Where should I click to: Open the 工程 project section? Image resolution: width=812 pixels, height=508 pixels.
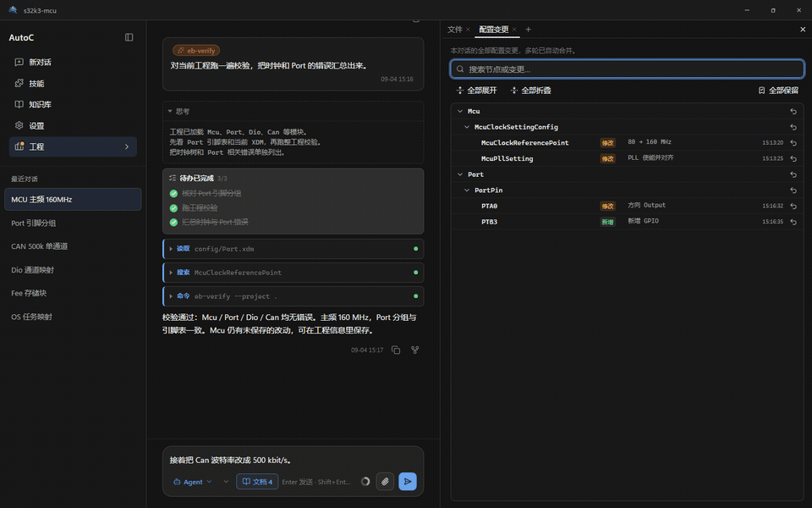pyautogui.click(x=73, y=146)
